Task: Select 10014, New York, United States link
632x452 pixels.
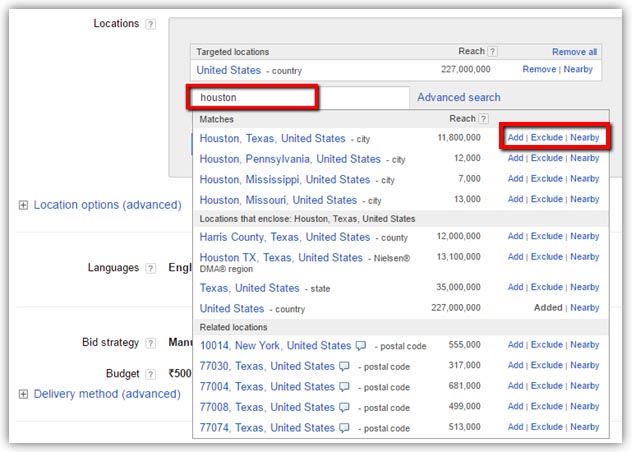Action: (x=276, y=346)
